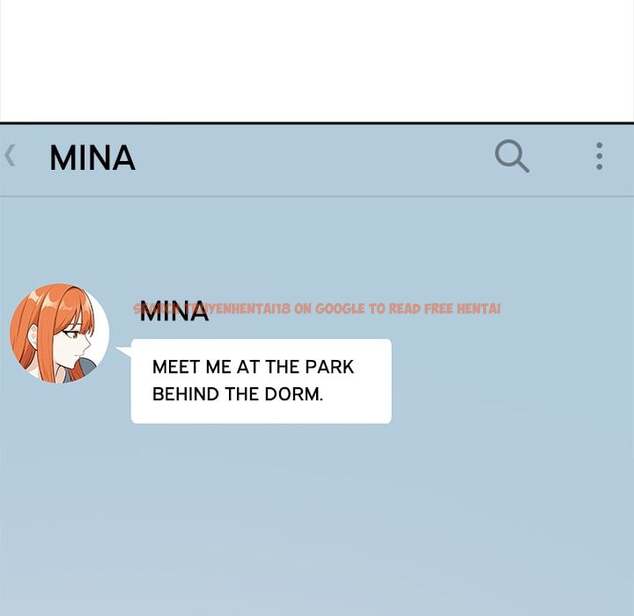Tap Mina's orange-haired profile picture

coord(59,333)
